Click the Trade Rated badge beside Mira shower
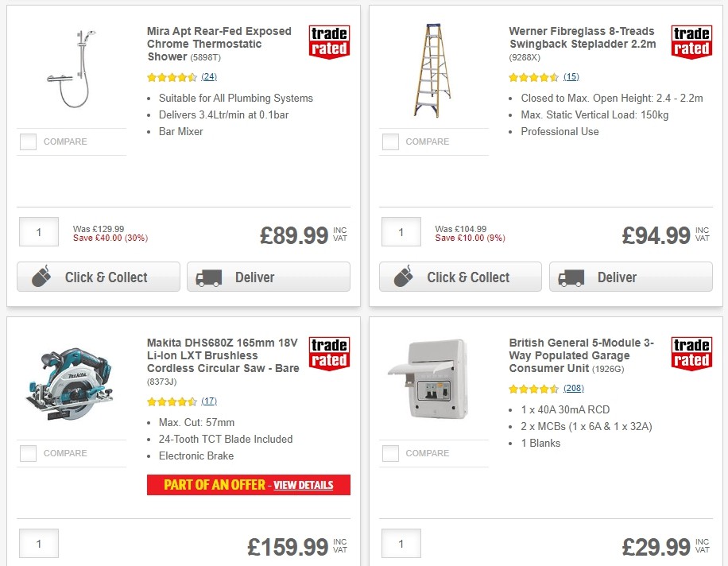Viewport: 728px width, 566px height. pos(329,41)
